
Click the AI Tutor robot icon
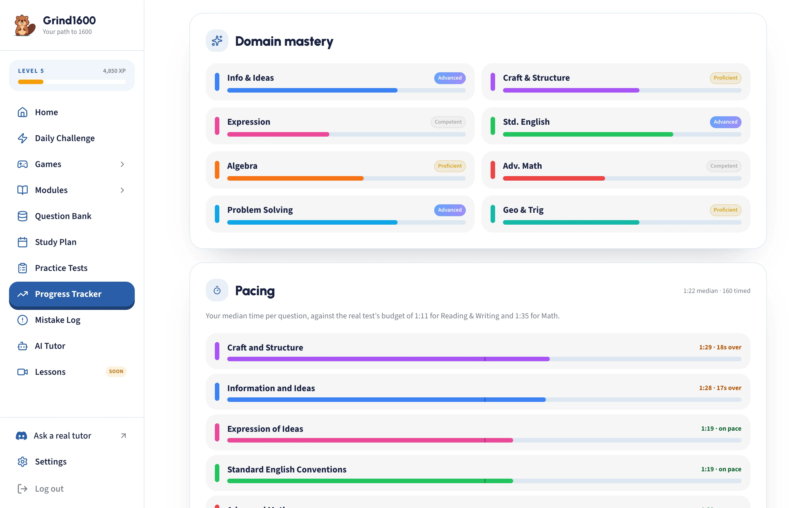23,346
